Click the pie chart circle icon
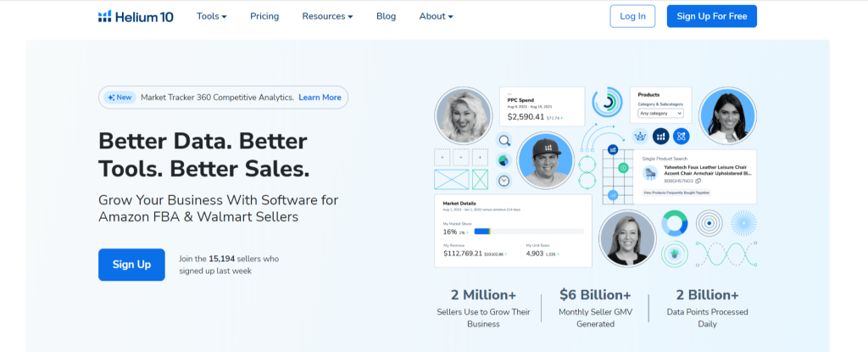Screen dimensions: 868x352 click(x=504, y=160)
